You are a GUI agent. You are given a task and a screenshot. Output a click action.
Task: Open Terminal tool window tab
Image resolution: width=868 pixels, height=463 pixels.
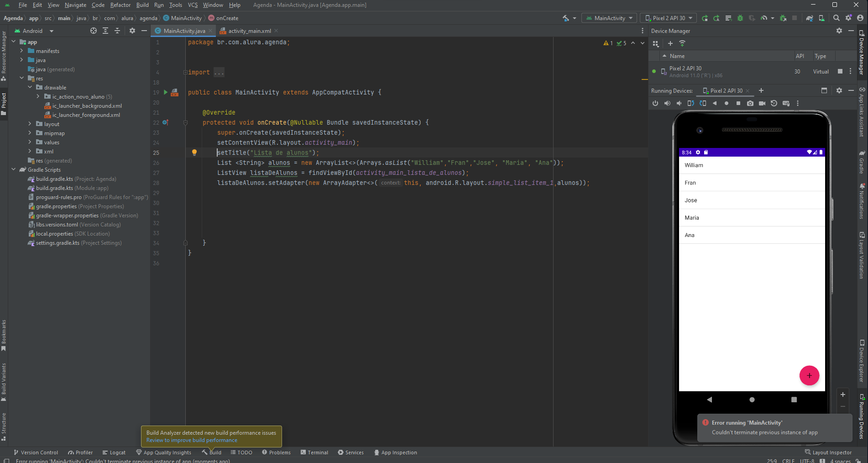point(314,452)
